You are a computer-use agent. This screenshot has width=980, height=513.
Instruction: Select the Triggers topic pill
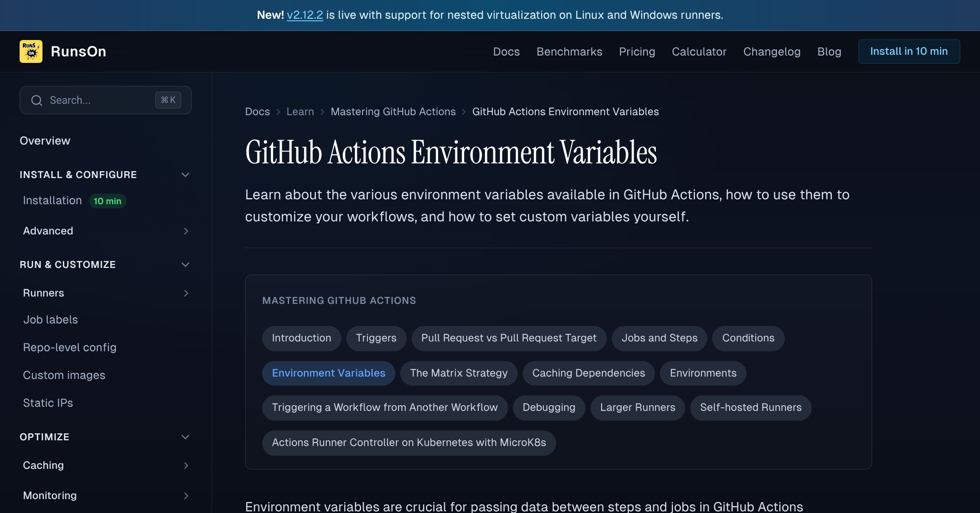click(376, 338)
